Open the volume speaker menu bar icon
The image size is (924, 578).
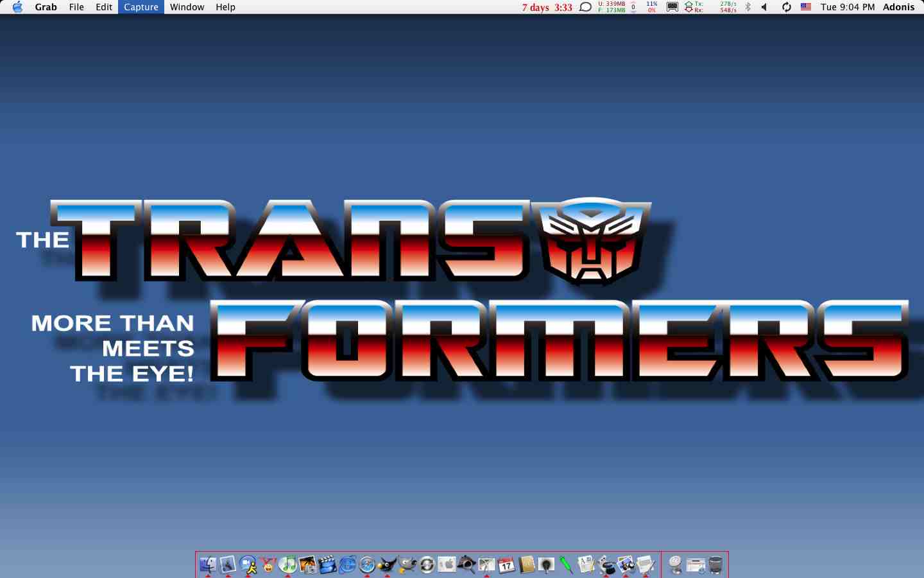click(x=764, y=7)
